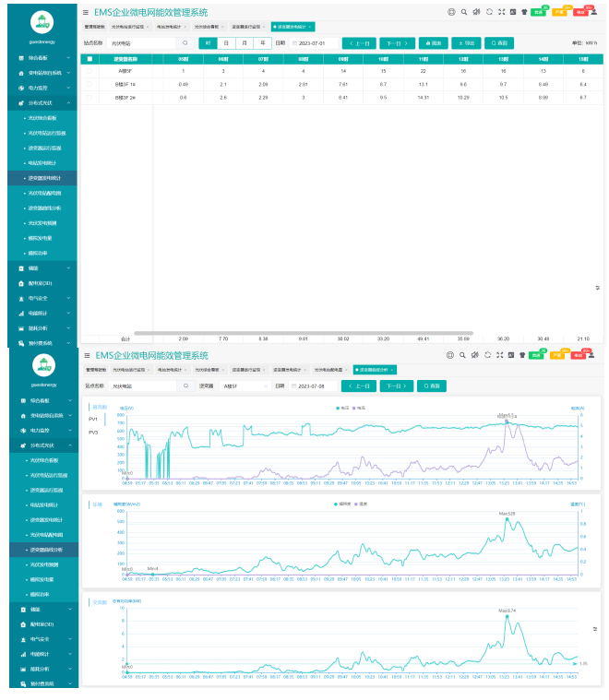Tick header select-all checkbox in table
Screen dimensions: 609x700
[90, 59]
